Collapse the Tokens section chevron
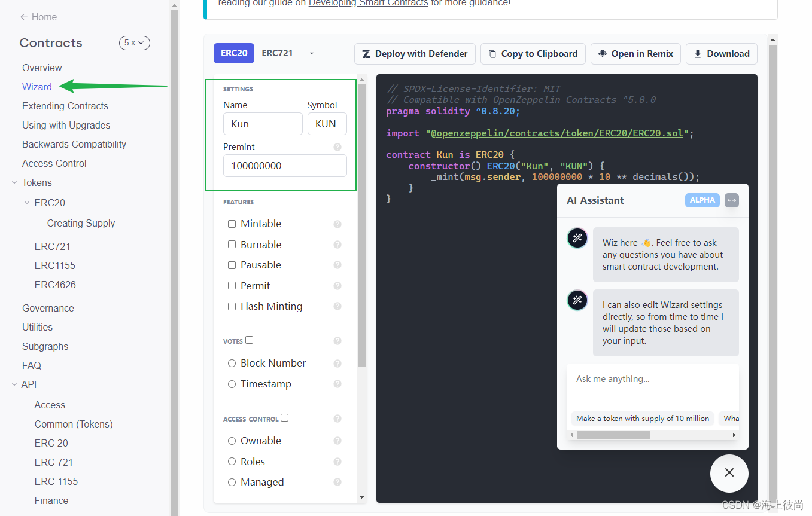The height and width of the screenshot is (516, 812). 14,182
